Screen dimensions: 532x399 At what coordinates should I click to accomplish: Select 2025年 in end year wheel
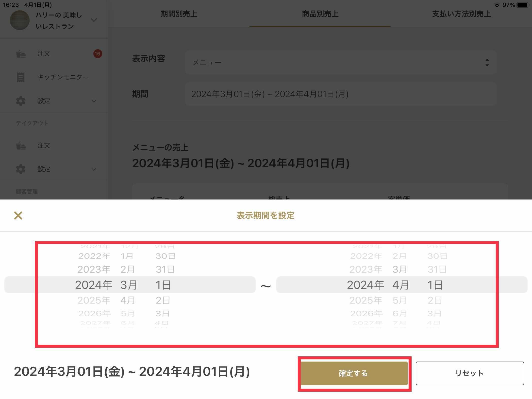(366, 300)
